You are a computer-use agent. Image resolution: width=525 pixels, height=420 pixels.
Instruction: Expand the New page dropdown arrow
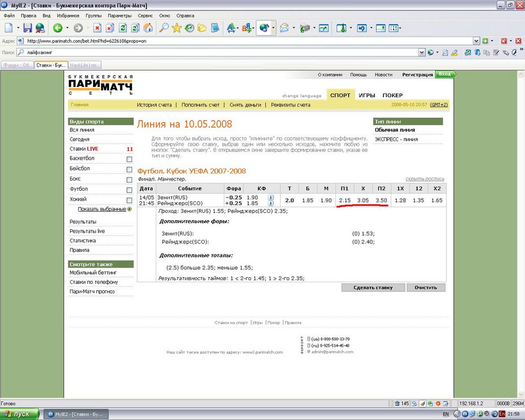[18, 28]
